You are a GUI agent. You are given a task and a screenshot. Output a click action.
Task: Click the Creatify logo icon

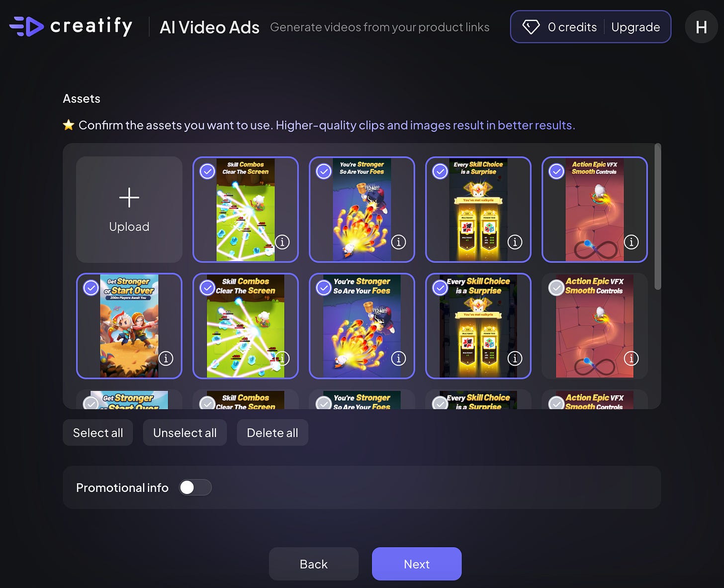(x=26, y=26)
